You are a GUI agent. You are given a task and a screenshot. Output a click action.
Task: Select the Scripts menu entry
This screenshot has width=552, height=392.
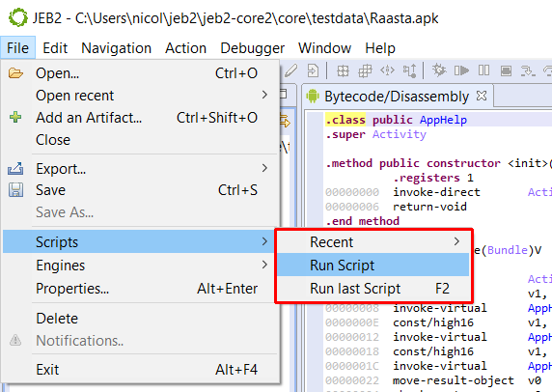click(x=138, y=241)
